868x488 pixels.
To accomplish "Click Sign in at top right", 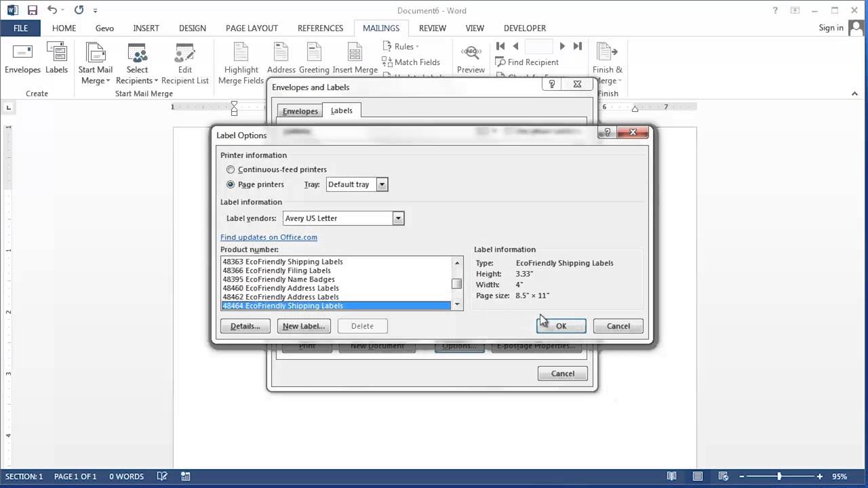I will pyautogui.click(x=831, y=28).
